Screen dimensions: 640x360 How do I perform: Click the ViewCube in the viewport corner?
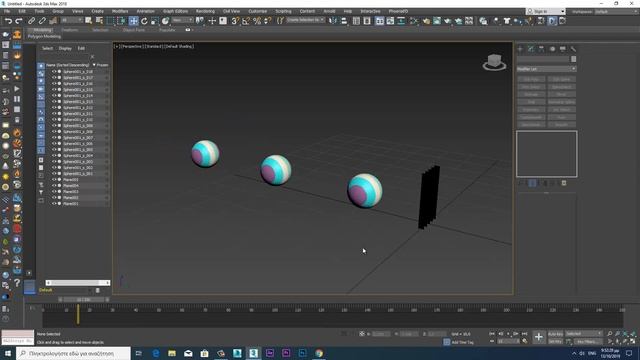click(x=494, y=62)
